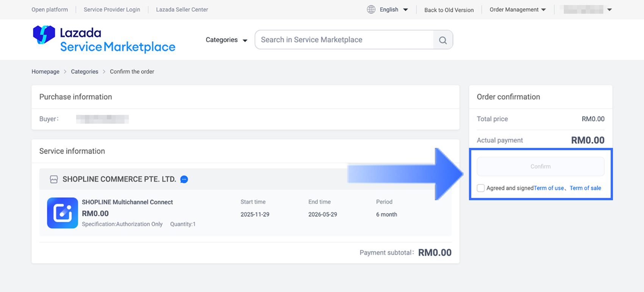Expand the Order Management menu
The image size is (644, 292).
tap(517, 9)
